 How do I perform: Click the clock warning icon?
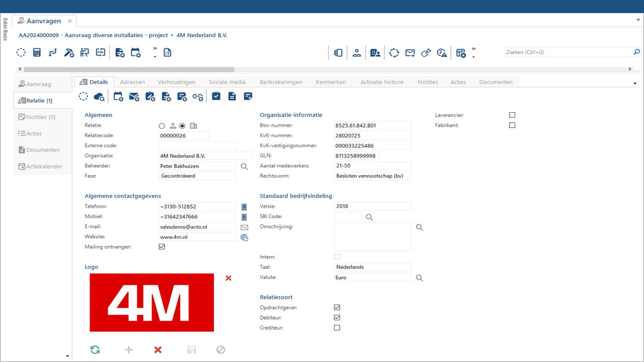(442, 52)
